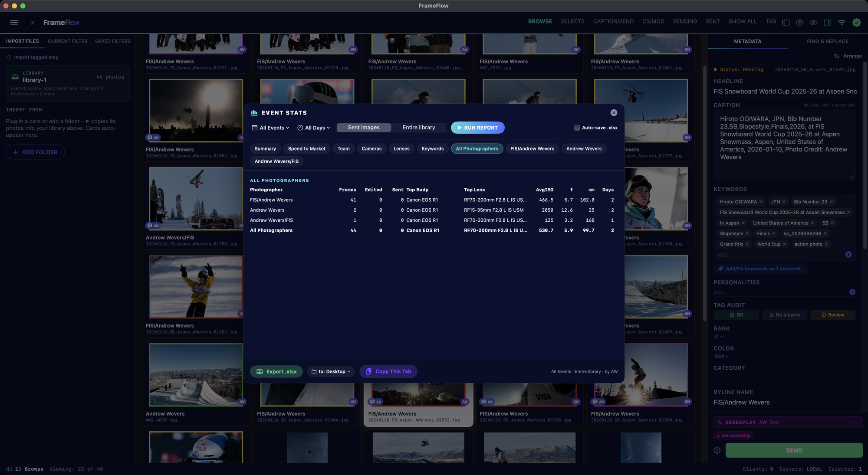The width and height of the screenshot is (868, 475).
Task: Click the library-1 drive icon
Action: tap(15, 77)
